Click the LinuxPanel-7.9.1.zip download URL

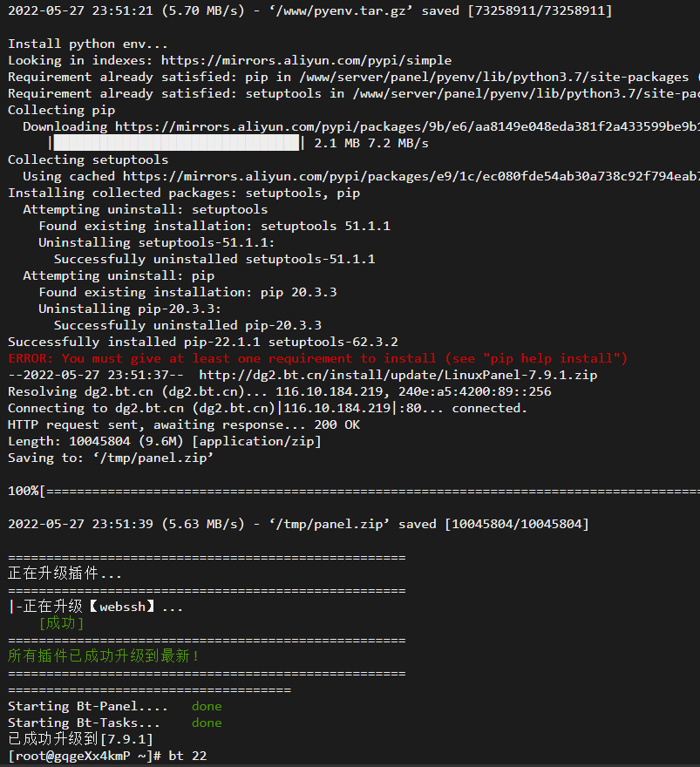click(398, 375)
